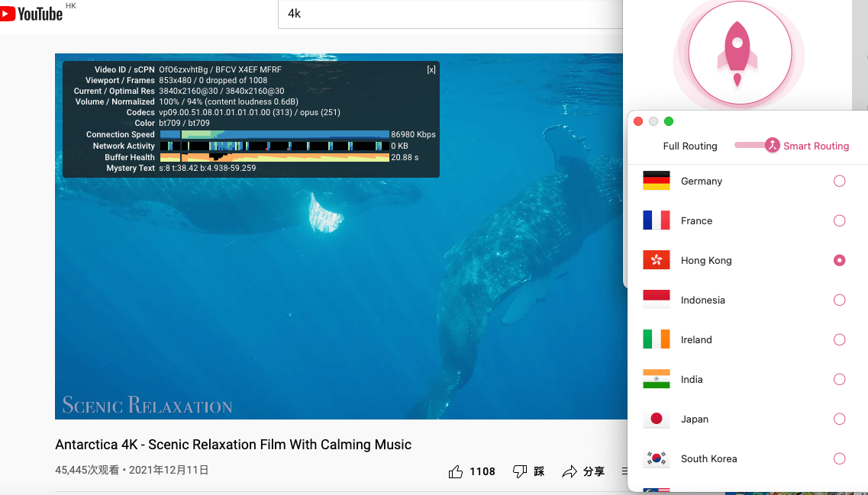Click the green maximize window button
The image size is (868, 495).
point(669,121)
